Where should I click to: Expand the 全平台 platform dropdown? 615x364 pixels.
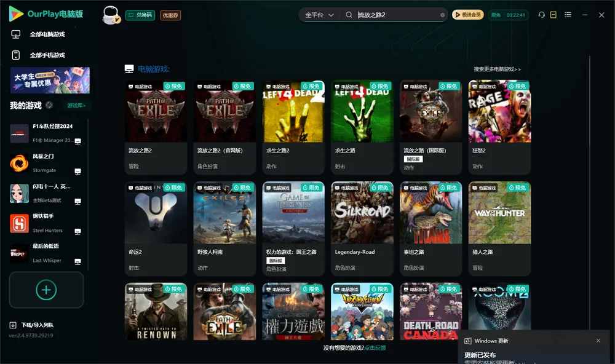pyautogui.click(x=319, y=15)
